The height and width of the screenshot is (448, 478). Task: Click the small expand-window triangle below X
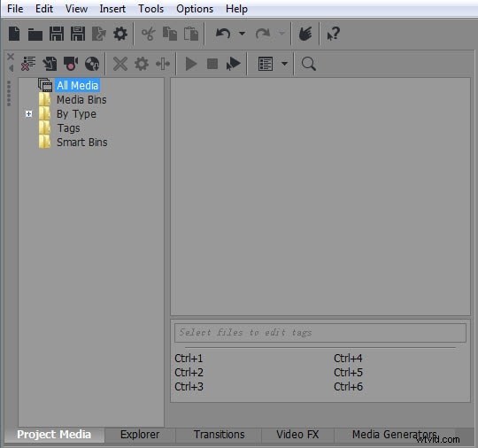pos(11,68)
